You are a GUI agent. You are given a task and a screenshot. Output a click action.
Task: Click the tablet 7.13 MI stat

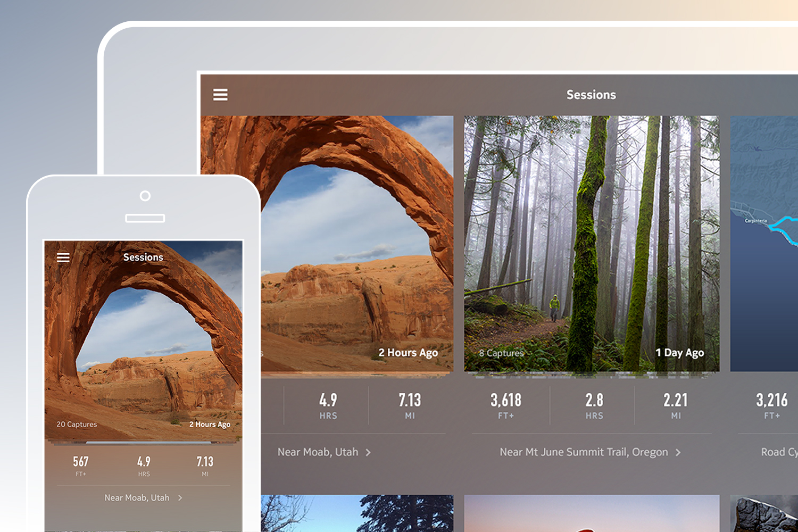coord(410,405)
